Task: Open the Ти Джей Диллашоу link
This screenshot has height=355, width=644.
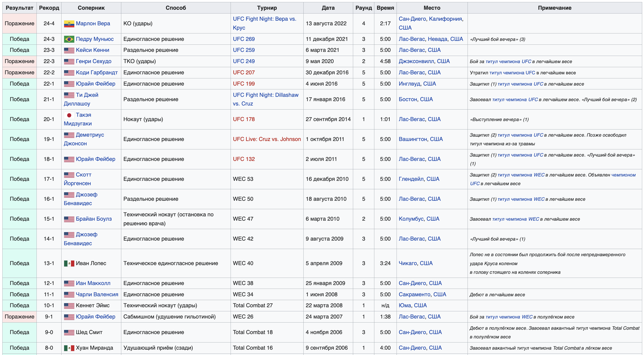Action: click(x=81, y=99)
